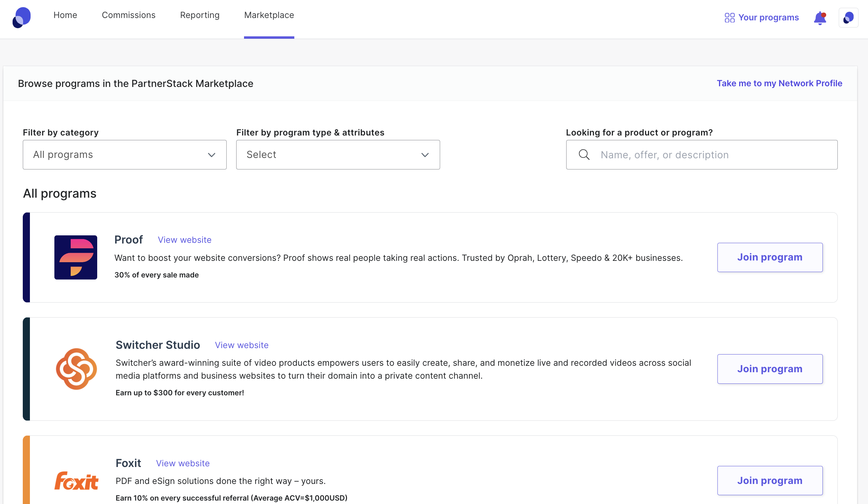Click Take me to my Network Profile
868x504 pixels.
[780, 83]
